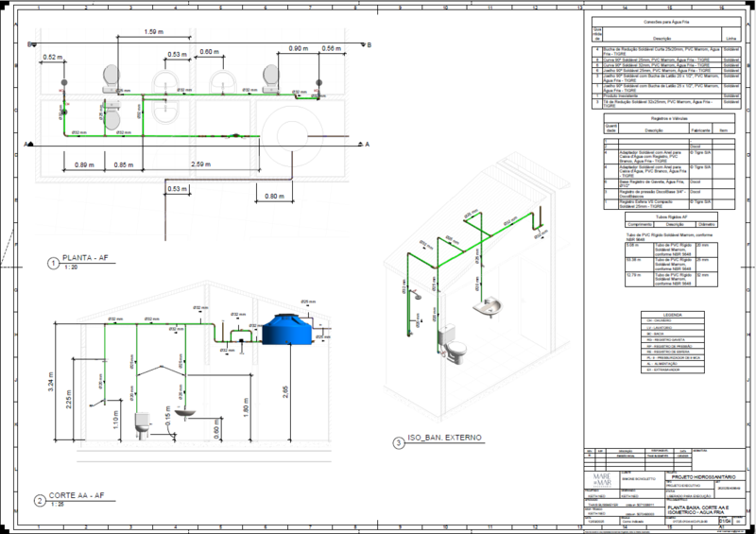Image resolution: width=756 pixels, height=534 pixels.
Task: Click the Base Registro de Gaveta row
Action: (x=669, y=183)
